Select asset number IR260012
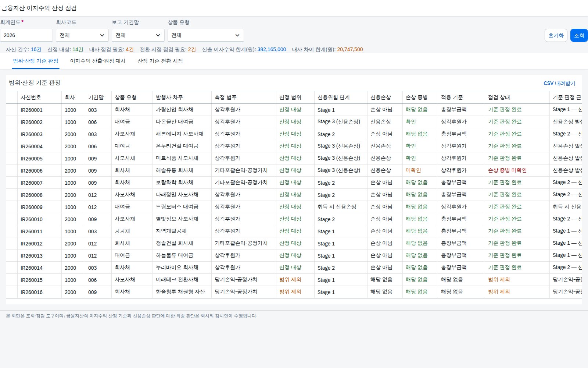Image resolution: width=588 pixels, height=368 pixels. 32,244
